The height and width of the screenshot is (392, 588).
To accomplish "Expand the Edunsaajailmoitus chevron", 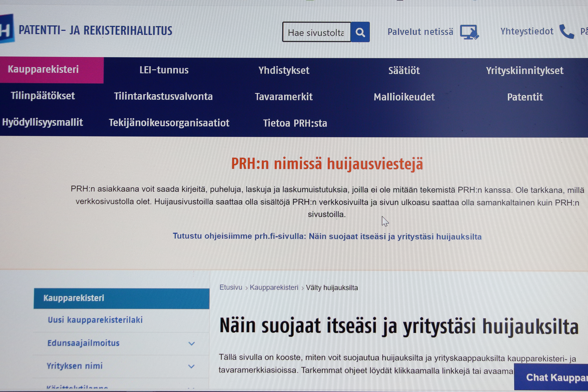I will point(191,344).
